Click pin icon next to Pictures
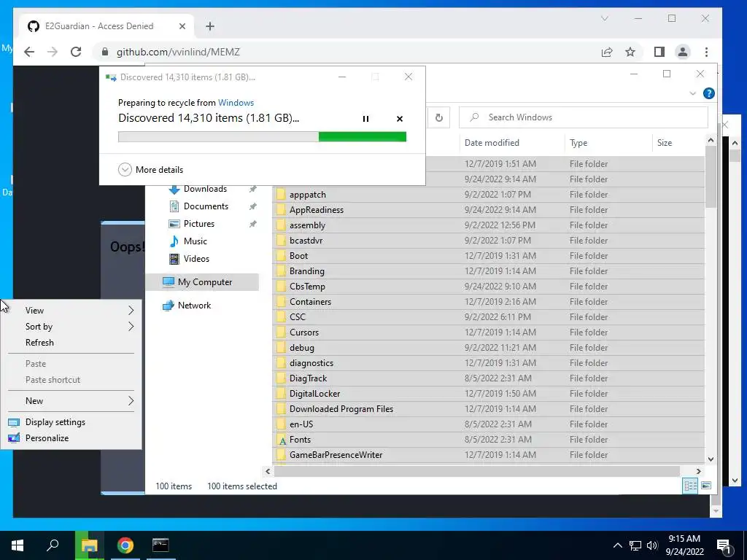This screenshot has height=560, width=747. click(x=253, y=224)
